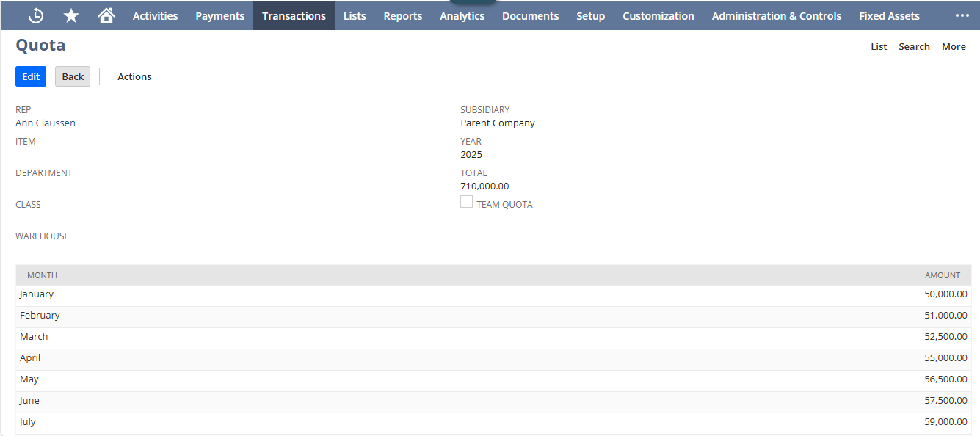This screenshot has height=436, width=980.
Task: Open the Analytics menu
Action: [462, 15]
